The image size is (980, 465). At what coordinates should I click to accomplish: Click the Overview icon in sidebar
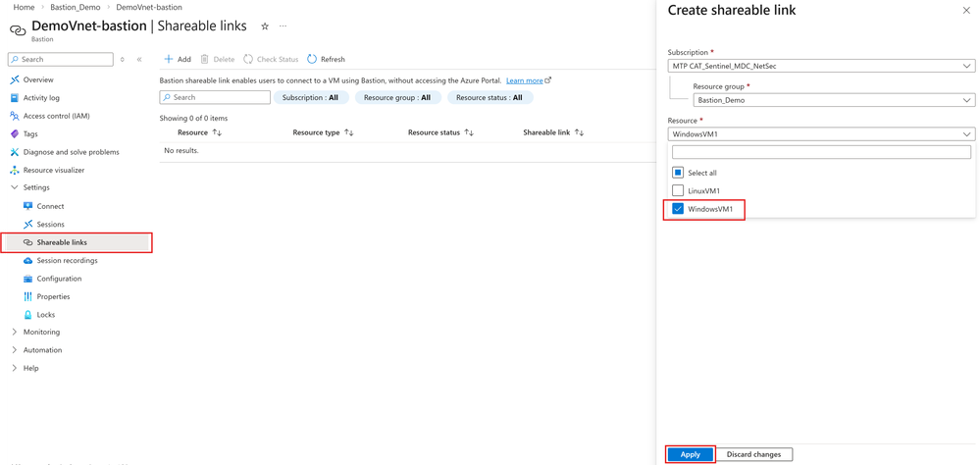click(15, 80)
